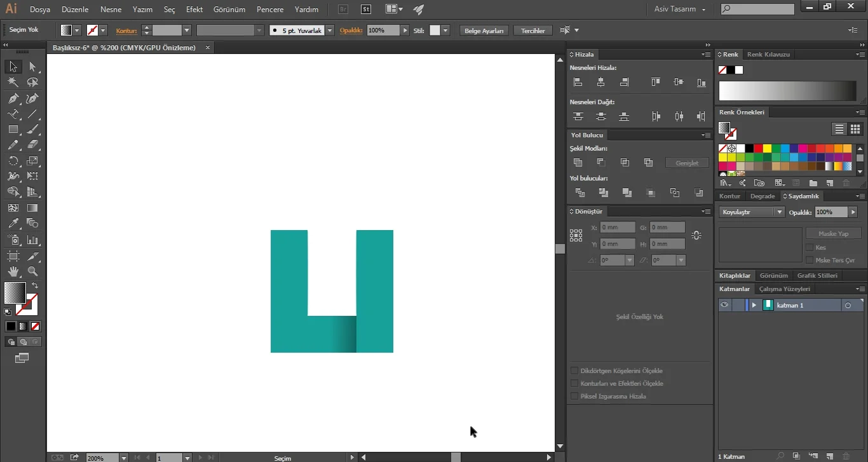Open the Pencere menu
The height and width of the screenshot is (462, 868).
pyautogui.click(x=270, y=10)
